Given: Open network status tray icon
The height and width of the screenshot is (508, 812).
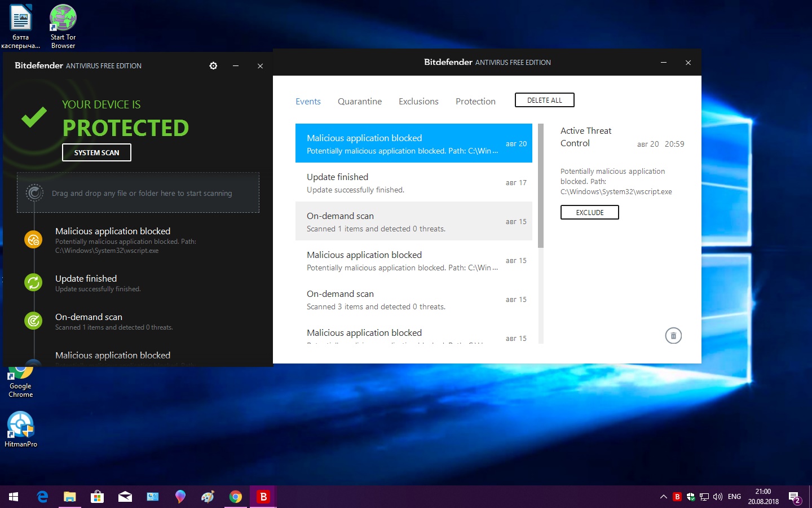Looking at the screenshot, I should click(704, 497).
